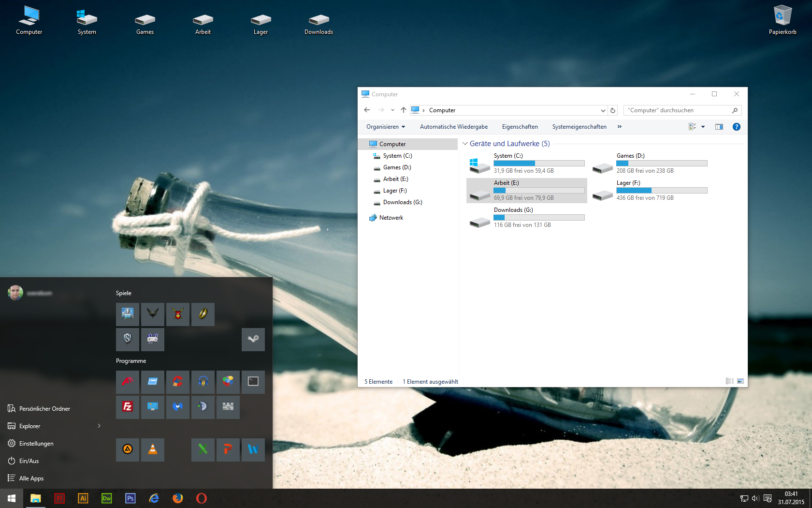Open the Organisieren dropdown menu
The width and height of the screenshot is (812, 508).
[386, 127]
